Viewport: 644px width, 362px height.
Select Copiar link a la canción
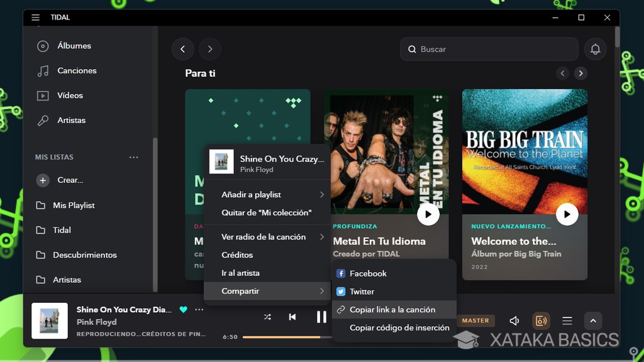394,309
